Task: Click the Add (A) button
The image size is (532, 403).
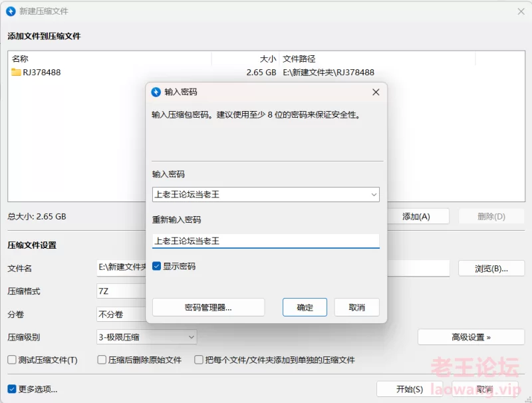Action: [x=418, y=216]
